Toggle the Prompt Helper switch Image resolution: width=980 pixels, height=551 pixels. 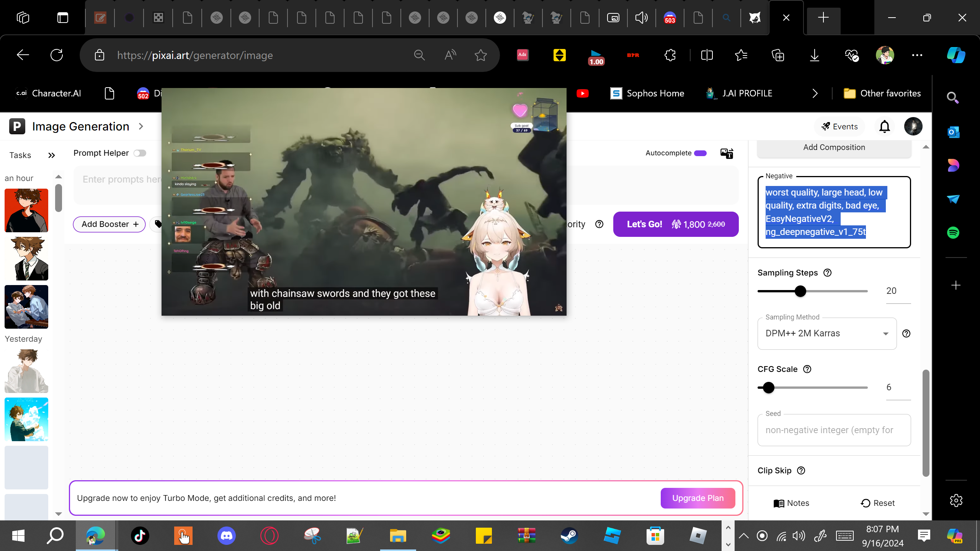pyautogui.click(x=140, y=153)
